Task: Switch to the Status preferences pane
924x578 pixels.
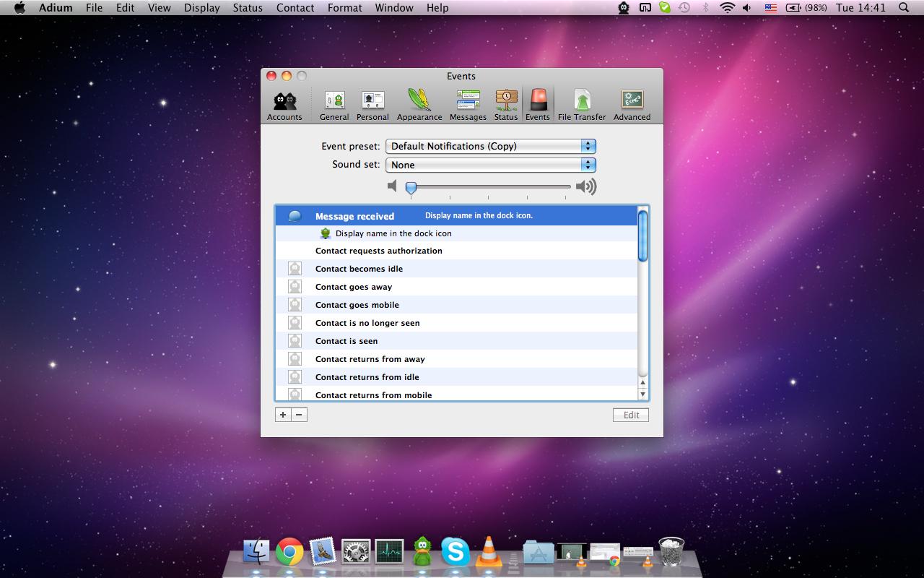Action: [506, 105]
